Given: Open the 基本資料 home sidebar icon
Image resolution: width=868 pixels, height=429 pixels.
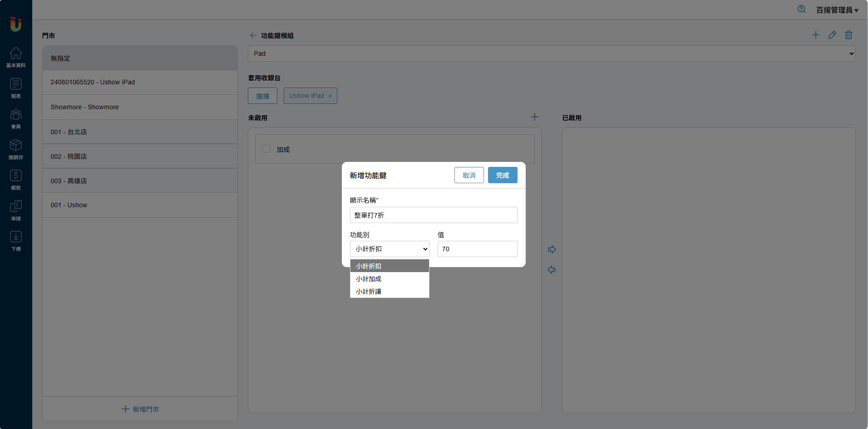Looking at the screenshot, I should click(x=16, y=57).
